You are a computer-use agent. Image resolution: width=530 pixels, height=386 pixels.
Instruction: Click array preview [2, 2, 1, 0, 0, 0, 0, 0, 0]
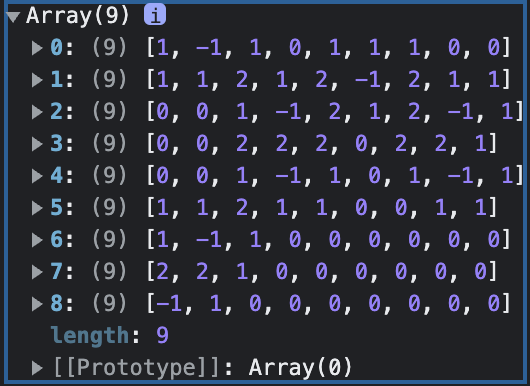(322, 271)
